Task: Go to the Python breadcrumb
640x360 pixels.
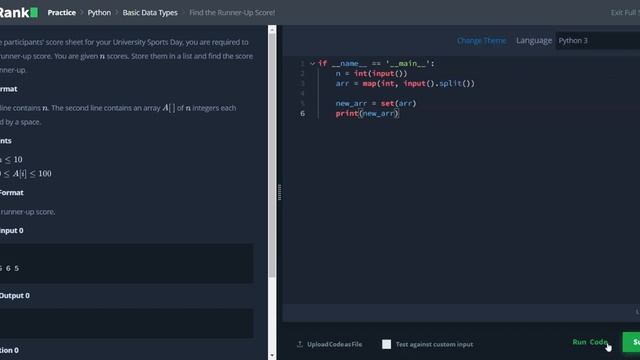Action: click(x=99, y=13)
